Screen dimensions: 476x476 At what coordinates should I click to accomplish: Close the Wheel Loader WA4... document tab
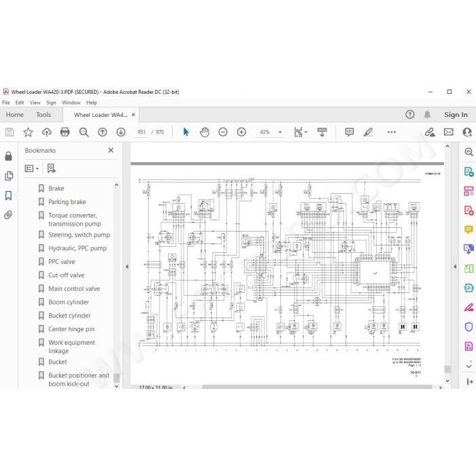133,115
